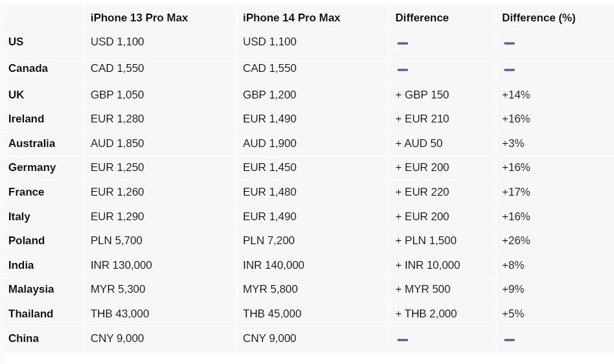Viewport: 614px width, 364px height.
Task: Click the + PLN 1,500 difference cell
Action: click(x=426, y=240)
